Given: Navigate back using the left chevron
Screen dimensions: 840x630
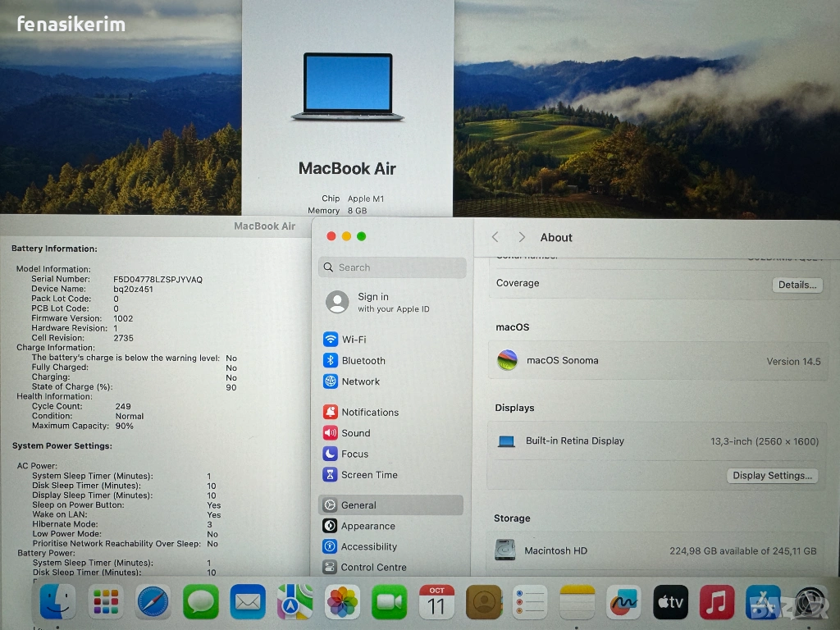Looking at the screenshot, I should pos(495,238).
